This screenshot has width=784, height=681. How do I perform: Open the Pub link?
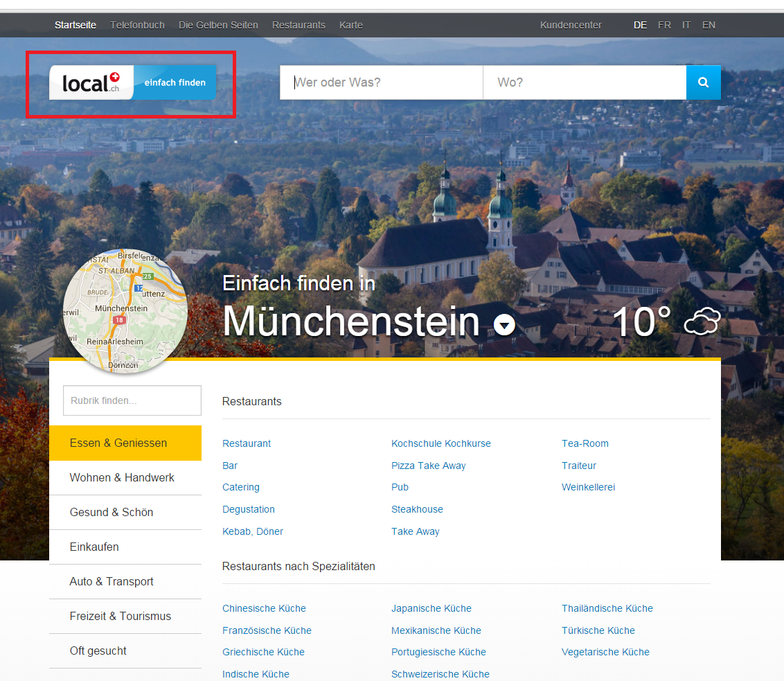(400, 487)
